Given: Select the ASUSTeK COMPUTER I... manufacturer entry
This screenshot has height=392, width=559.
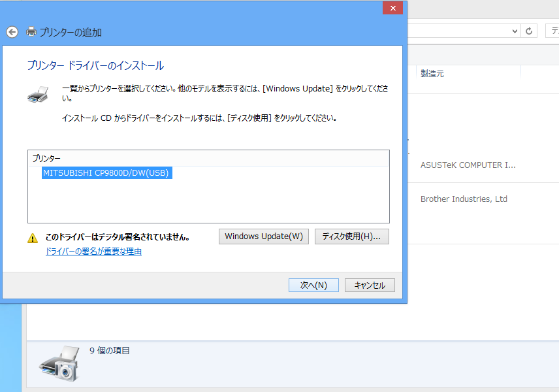Looking at the screenshot, I should coord(468,165).
